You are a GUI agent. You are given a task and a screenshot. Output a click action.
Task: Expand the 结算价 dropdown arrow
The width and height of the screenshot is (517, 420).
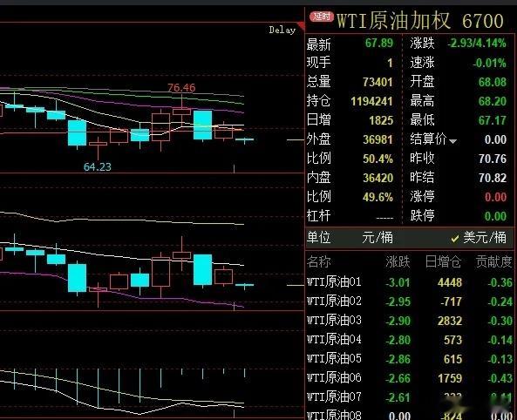(452, 141)
